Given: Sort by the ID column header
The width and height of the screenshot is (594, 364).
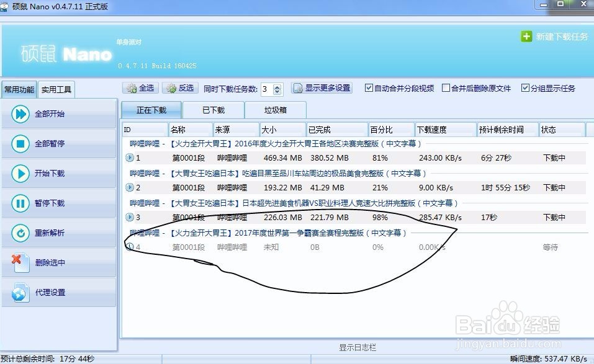Looking at the screenshot, I should point(145,130).
